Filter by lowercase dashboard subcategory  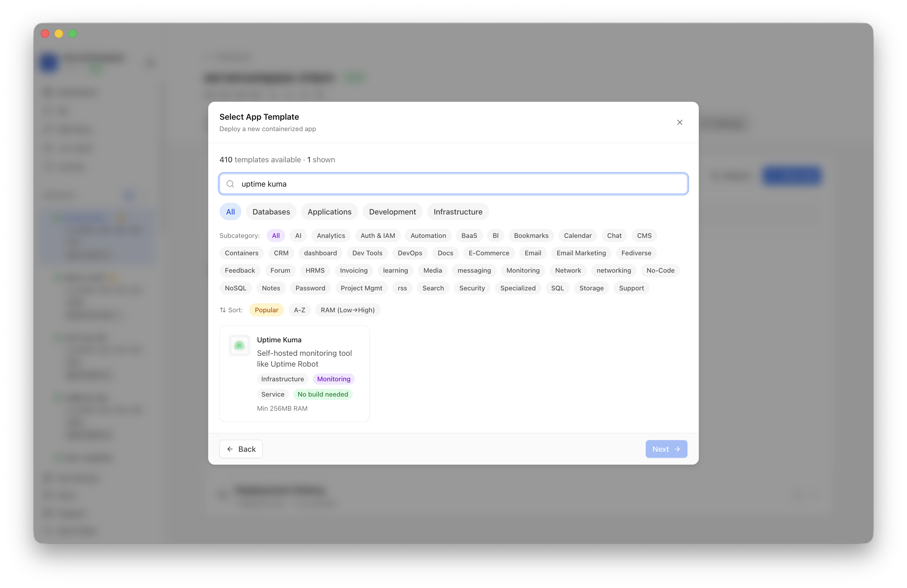click(320, 253)
